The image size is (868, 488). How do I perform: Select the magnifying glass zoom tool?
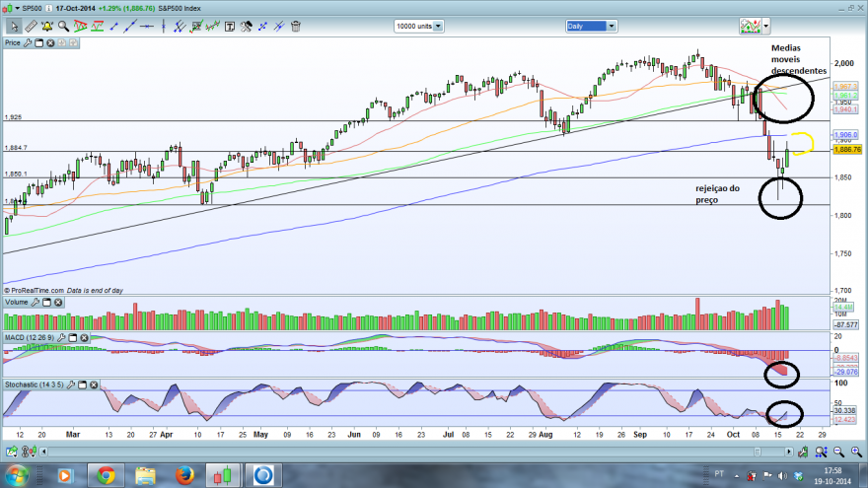tap(64, 26)
